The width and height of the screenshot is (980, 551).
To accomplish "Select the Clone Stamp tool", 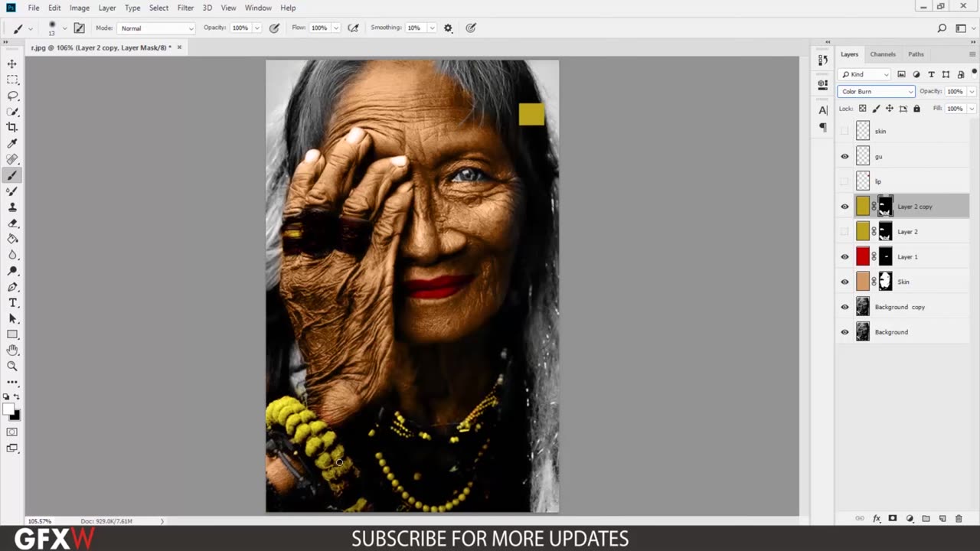I will coord(12,207).
